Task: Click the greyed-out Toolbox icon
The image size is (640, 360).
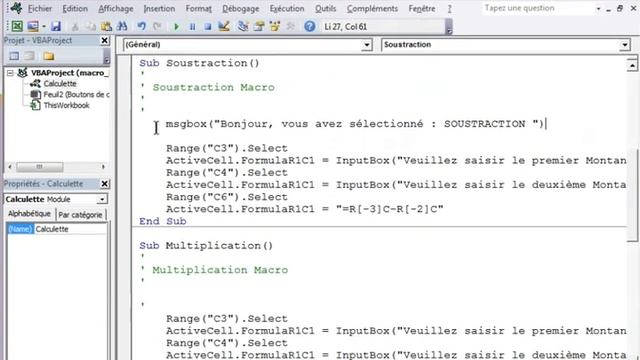Action: pos(291,27)
